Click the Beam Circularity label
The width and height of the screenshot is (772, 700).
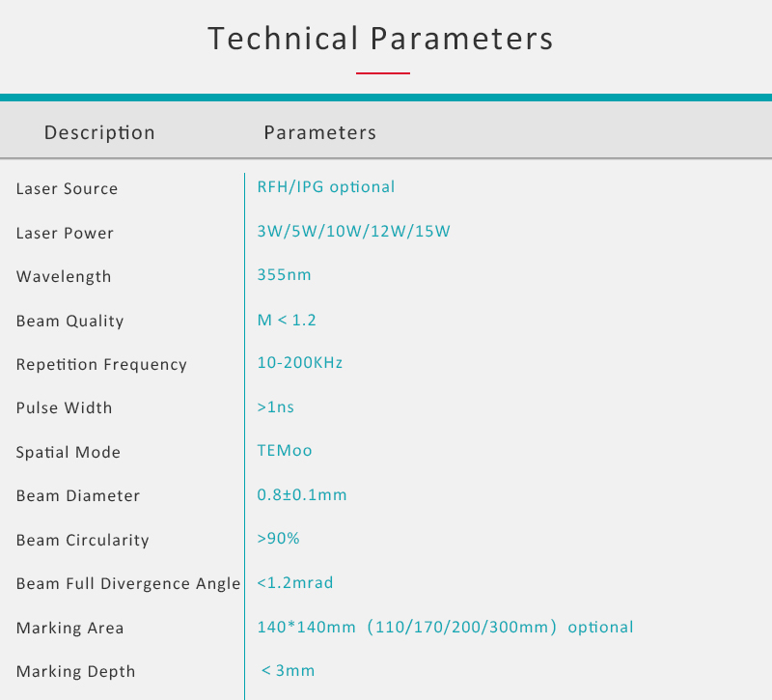point(83,540)
